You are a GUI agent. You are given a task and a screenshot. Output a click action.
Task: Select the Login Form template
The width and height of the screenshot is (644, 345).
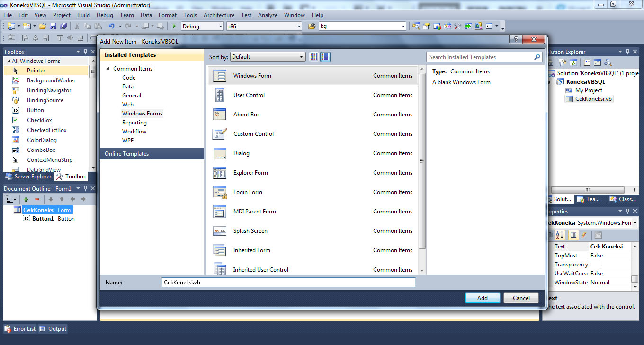313,192
